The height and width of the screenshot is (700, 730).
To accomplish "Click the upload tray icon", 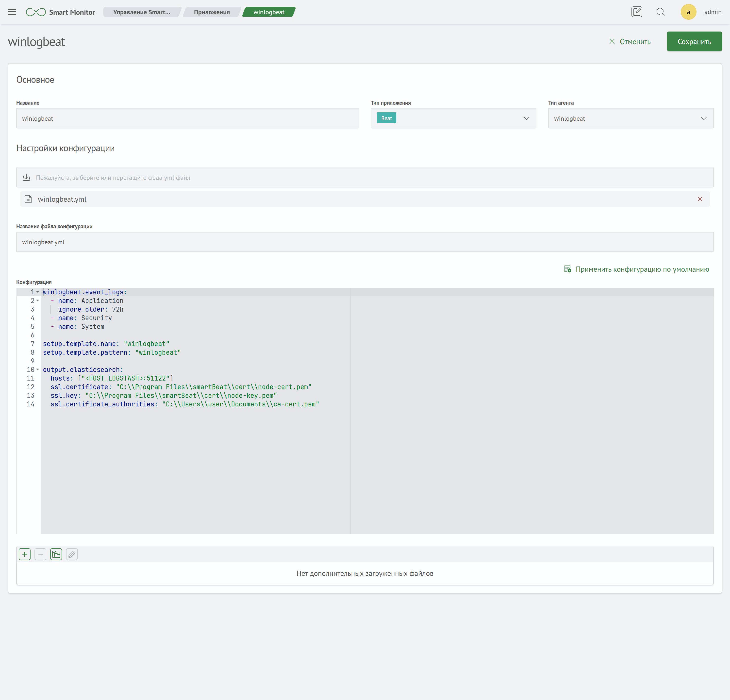I will pos(26,177).
